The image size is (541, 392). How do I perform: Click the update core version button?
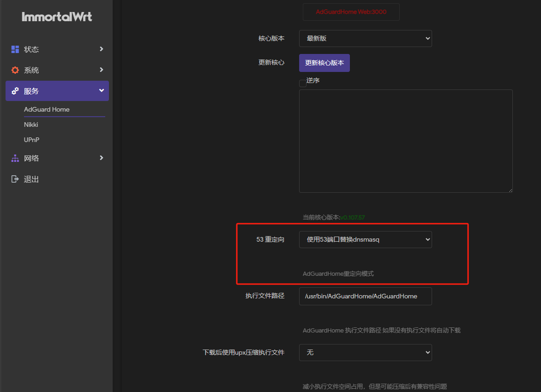point(324,63)
